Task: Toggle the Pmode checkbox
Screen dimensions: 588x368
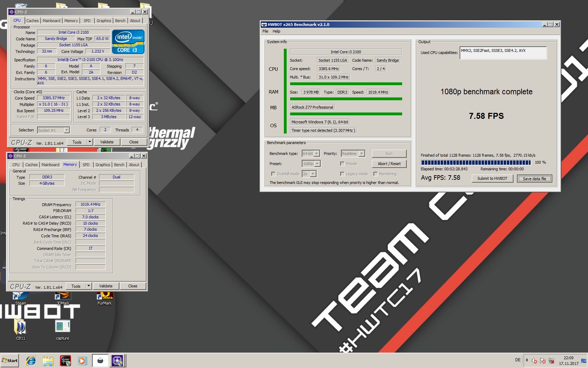Action: pyautogui.click(x=342, y=164)
